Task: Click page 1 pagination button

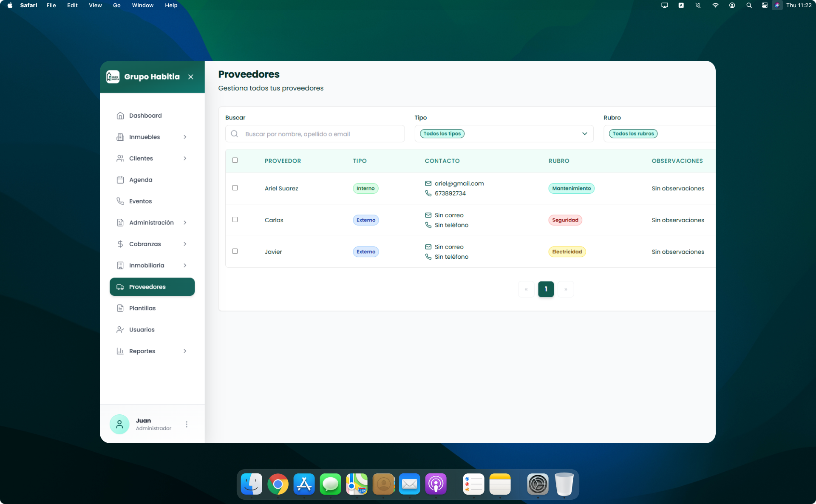Action: 546,289
